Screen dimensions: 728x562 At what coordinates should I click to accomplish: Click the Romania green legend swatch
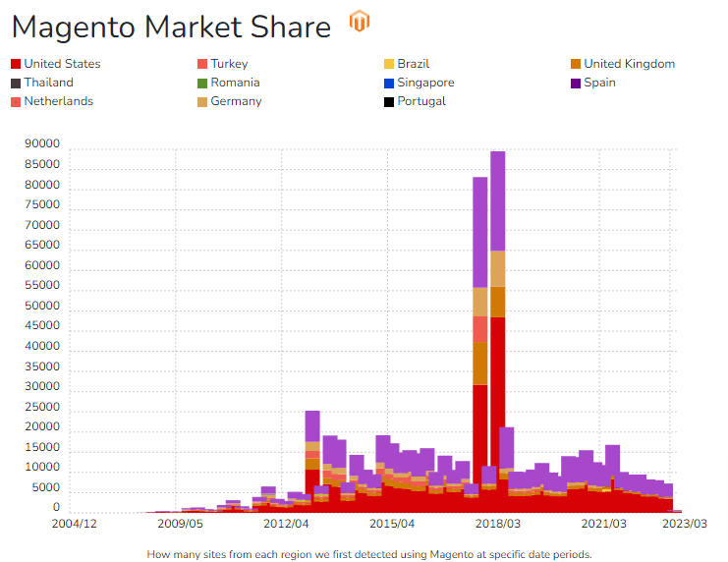[x=202, y=84]
